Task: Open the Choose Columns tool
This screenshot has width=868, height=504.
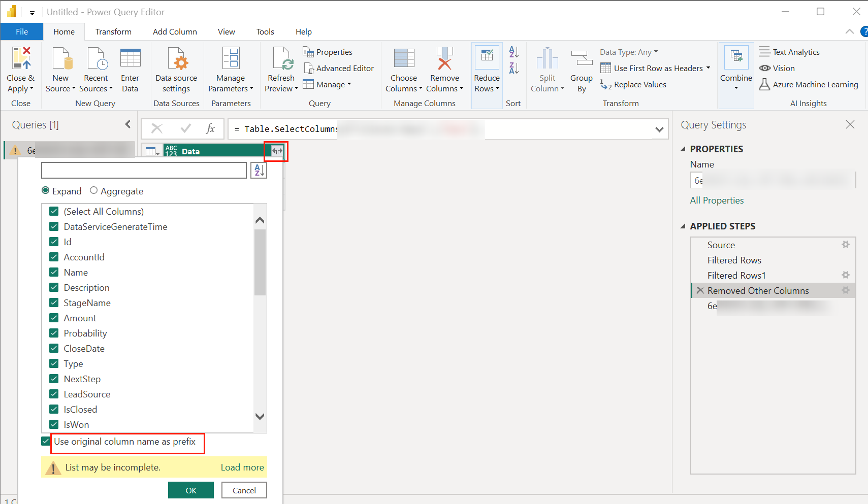Action: (x=404, y=69)
